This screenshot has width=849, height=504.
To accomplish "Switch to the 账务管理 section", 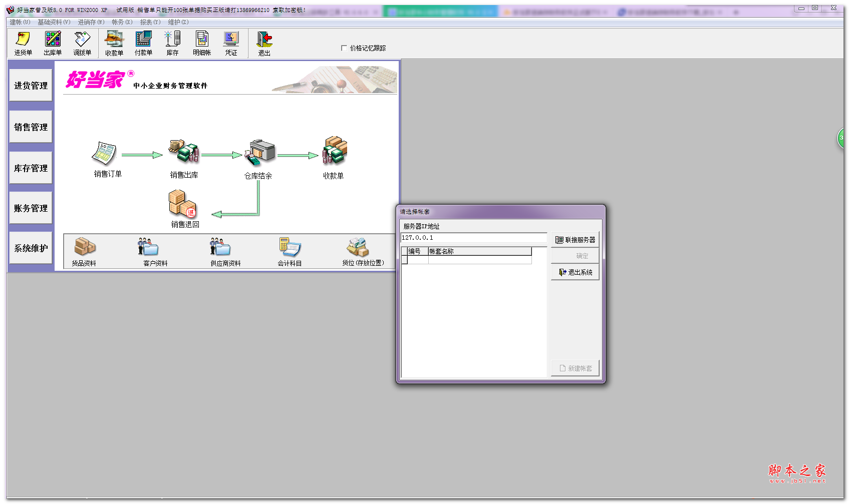I will [31, 208].
